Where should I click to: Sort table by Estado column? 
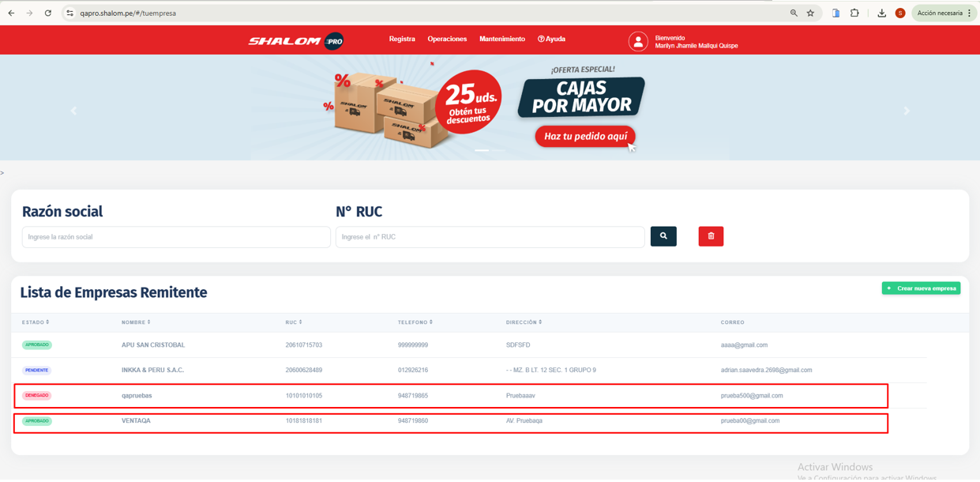point(36,322)
